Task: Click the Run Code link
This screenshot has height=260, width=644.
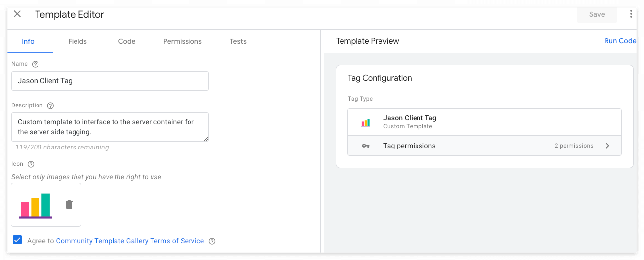Action: [620, 41]
